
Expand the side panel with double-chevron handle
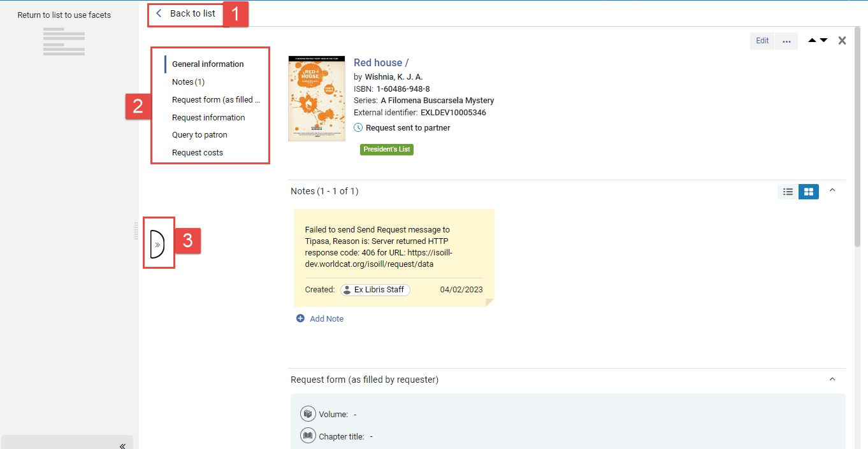click(157, 243)
